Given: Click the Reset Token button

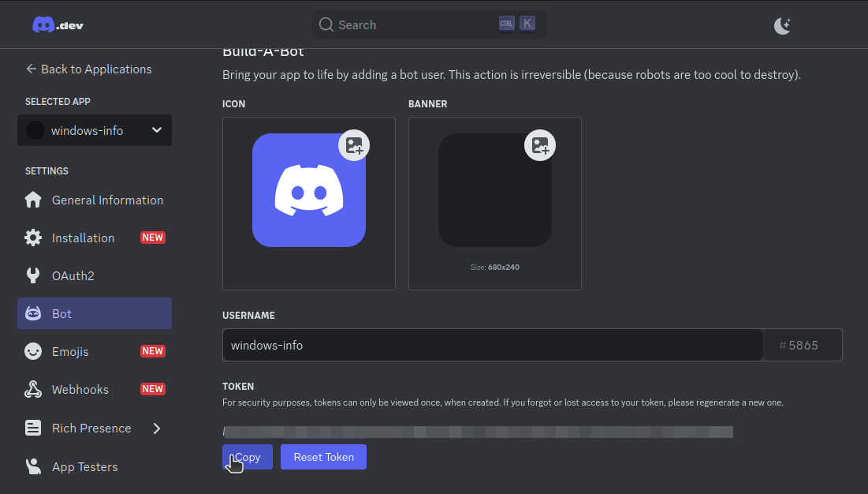Looking at the screenshot, I should point(323,457).
